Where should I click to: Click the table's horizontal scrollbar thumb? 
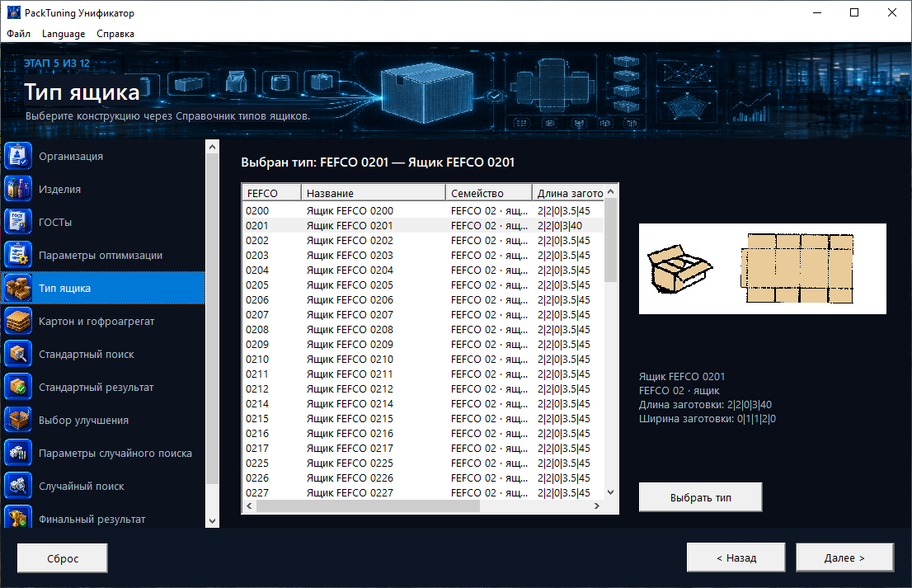point(368,506)
